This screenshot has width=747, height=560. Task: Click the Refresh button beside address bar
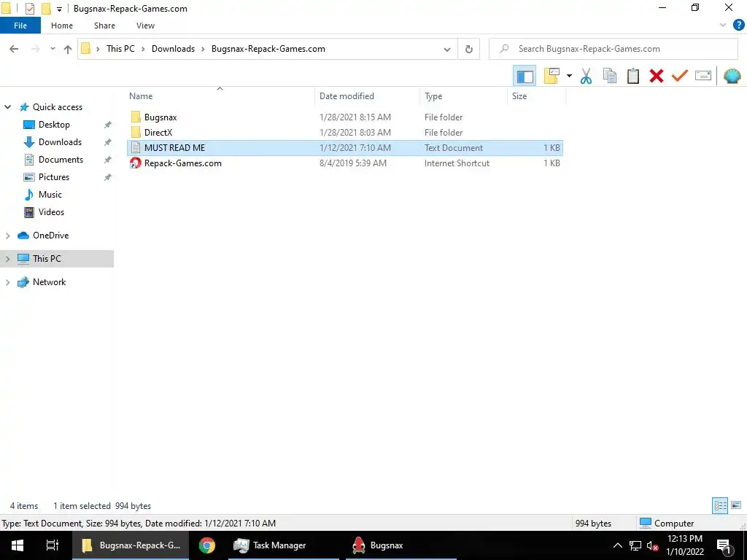pos(469,49)
